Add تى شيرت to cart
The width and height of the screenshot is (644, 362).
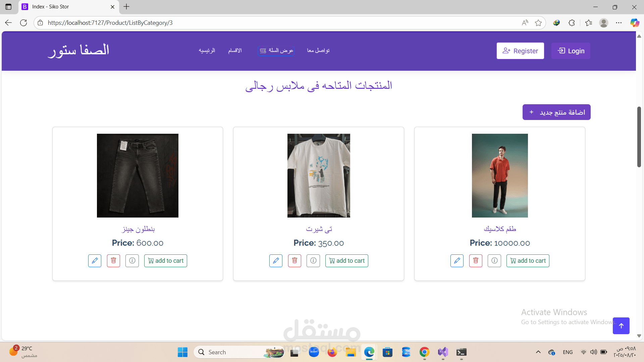point(347,261)
